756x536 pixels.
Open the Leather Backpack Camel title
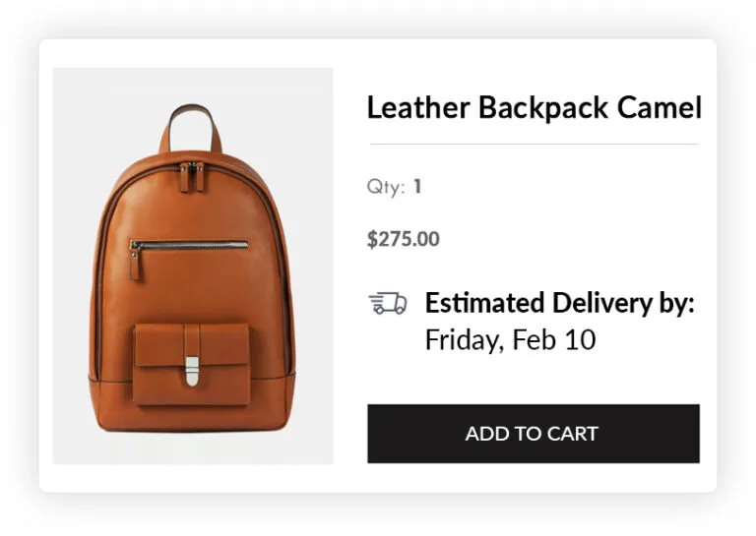tap(534, 108)
